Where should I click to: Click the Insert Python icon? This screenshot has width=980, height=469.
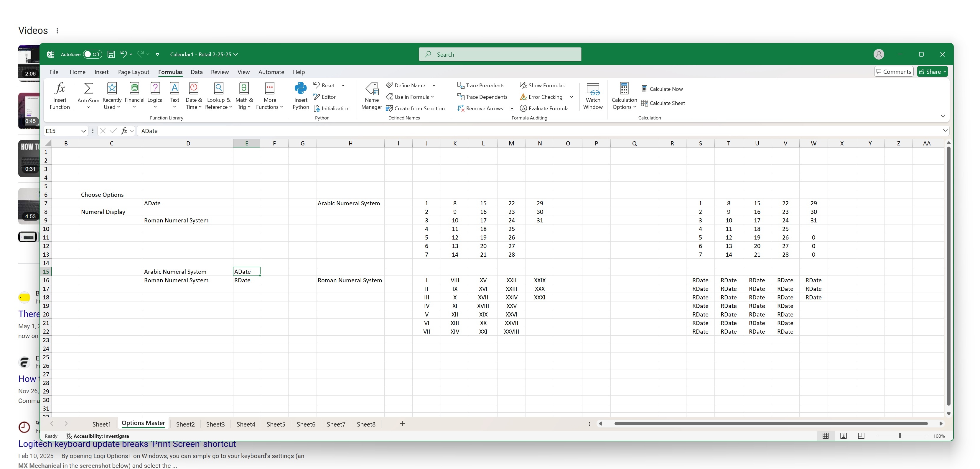[x=301, y=88]
